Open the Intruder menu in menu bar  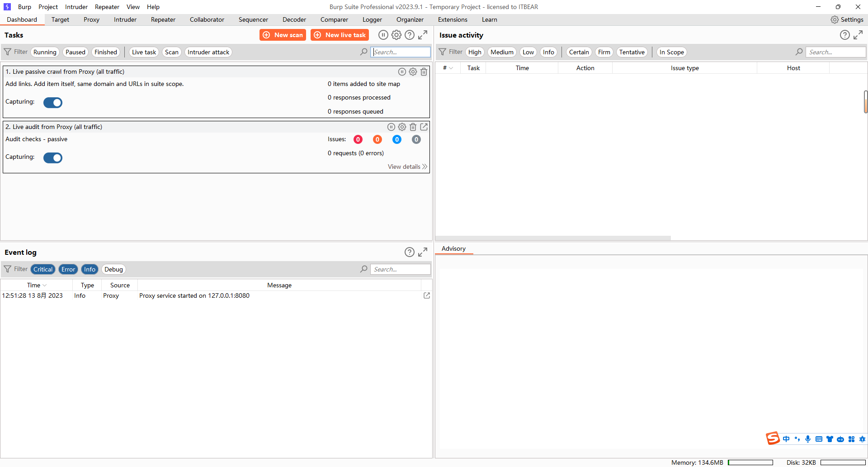(x=76, y=7)
